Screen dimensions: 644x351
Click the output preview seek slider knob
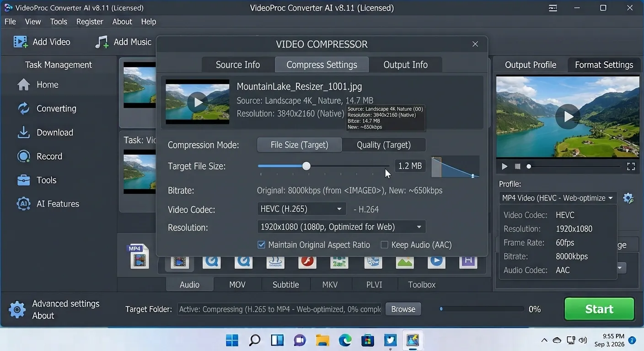point(529,166)
